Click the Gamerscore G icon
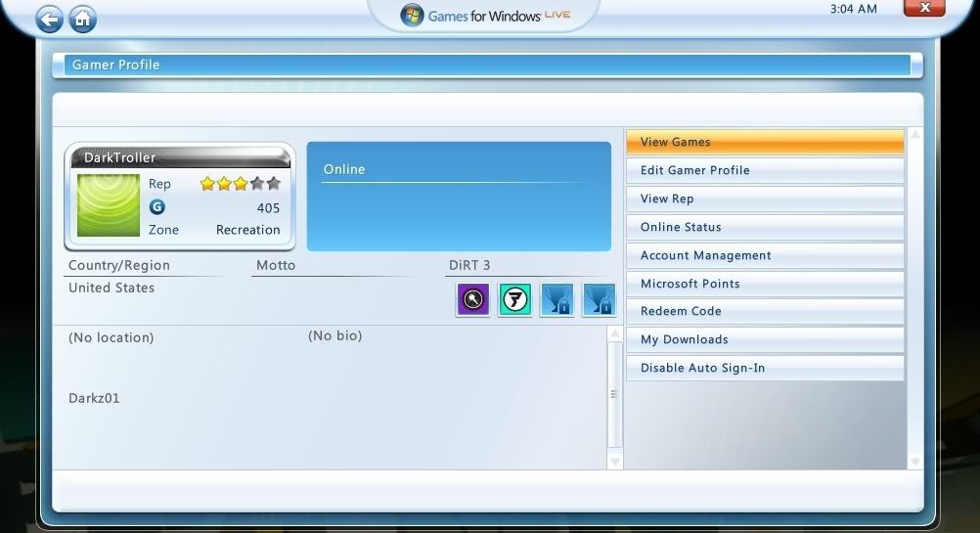 coord(156,206)
